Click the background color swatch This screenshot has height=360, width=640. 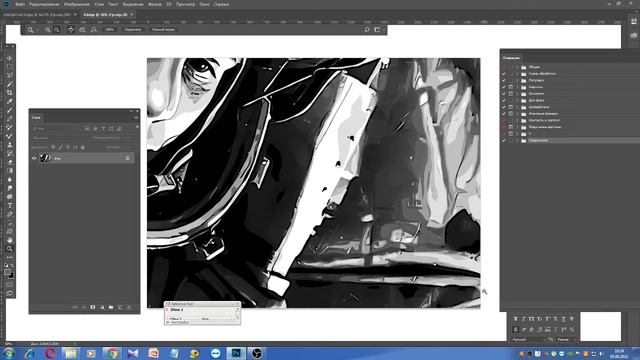[11, 276]
